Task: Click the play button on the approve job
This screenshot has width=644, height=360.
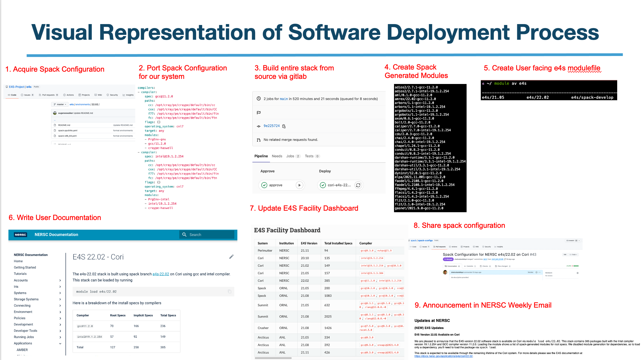Action: tap(299, 185)
